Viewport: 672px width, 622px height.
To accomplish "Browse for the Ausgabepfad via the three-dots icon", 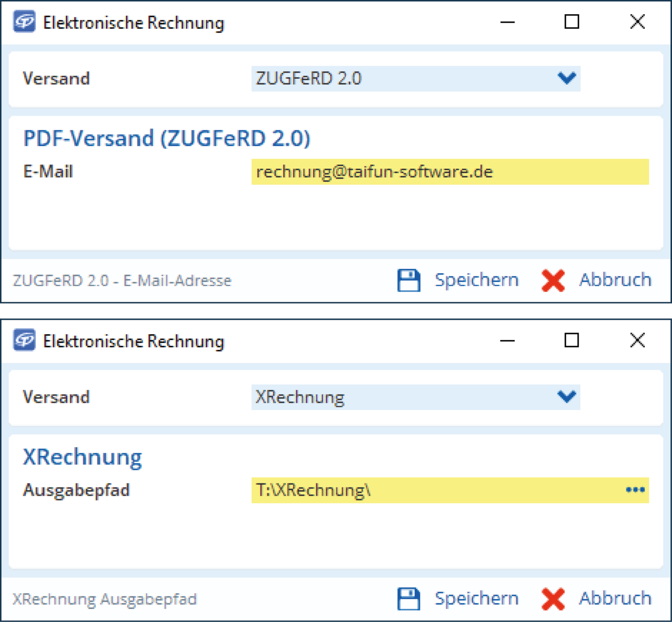I will click(x=635, y=490).
